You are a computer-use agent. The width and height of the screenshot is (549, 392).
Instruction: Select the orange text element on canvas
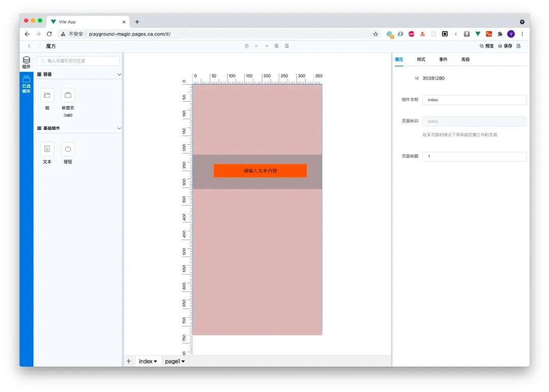click(260, 171)
